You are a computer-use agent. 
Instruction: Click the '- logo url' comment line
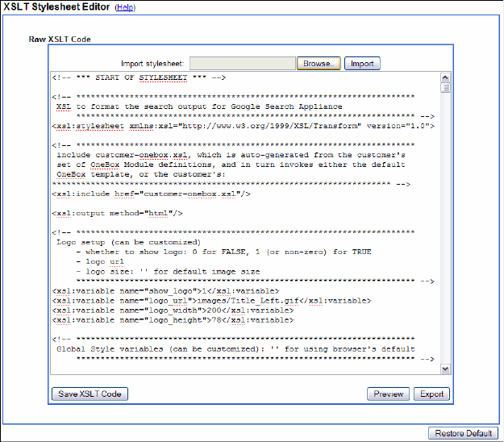[100, 261]
